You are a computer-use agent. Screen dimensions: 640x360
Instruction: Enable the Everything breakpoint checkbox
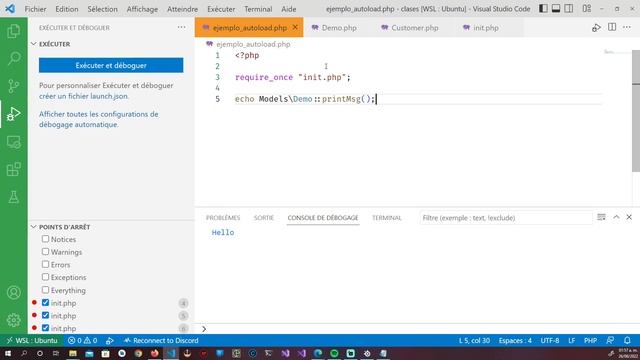point(45,290)
